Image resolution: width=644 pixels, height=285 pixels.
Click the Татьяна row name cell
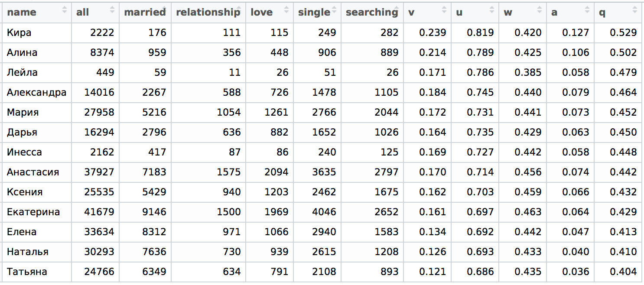coord(37,272)
